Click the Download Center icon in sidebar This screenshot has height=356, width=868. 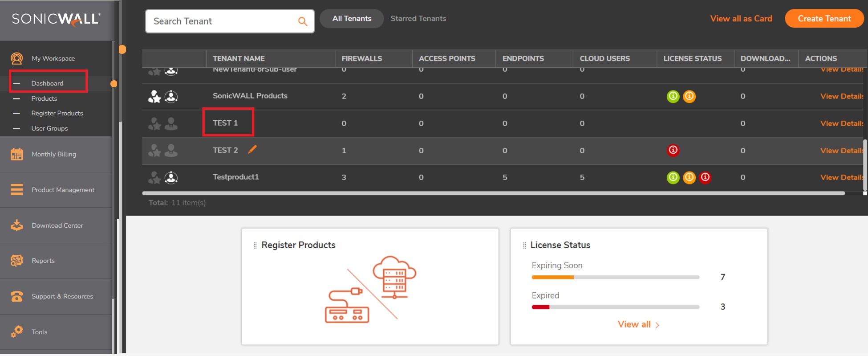click(x=17, y=225)
